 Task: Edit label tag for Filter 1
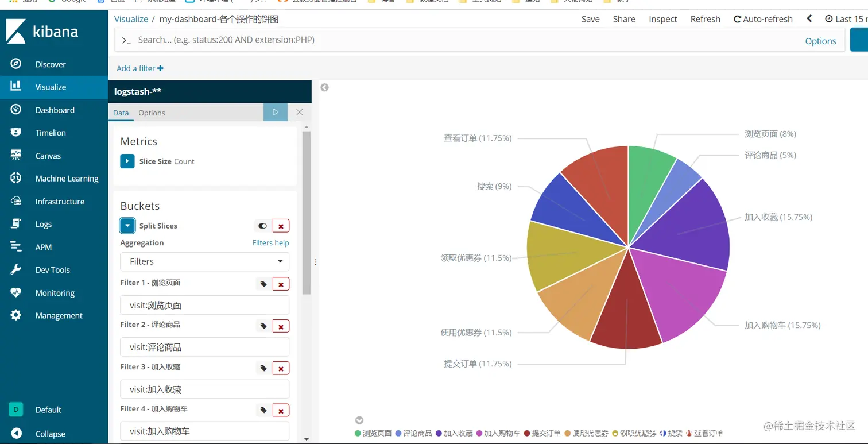263,284
